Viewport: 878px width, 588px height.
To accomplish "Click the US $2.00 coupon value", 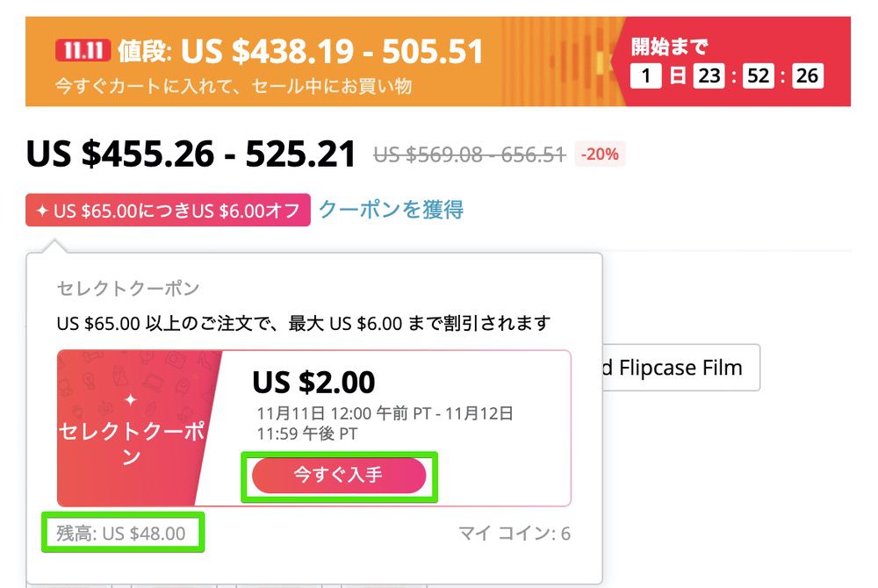I will 313,382.
